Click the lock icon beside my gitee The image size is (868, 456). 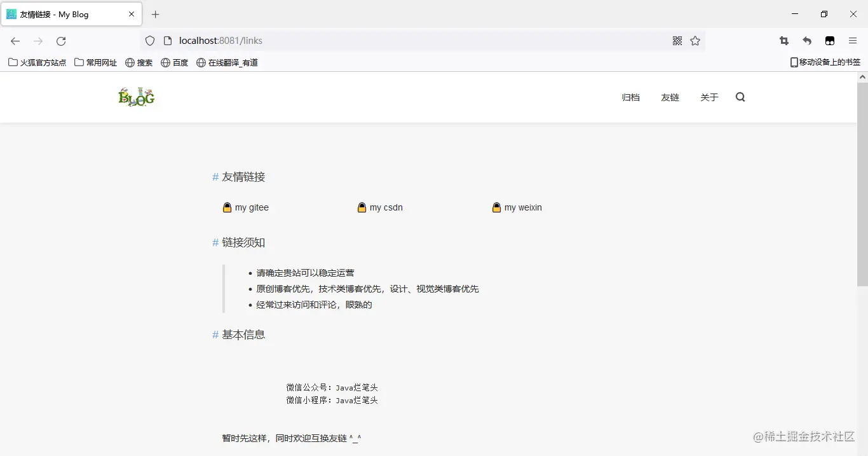[227, 207]
